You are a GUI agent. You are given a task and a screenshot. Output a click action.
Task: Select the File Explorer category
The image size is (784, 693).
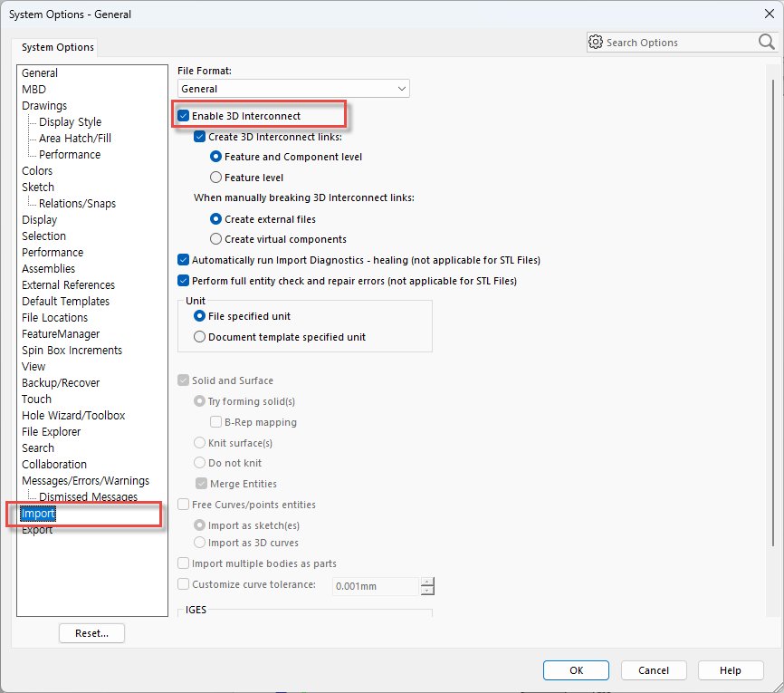pyautogui.click(x=51, y=432)
